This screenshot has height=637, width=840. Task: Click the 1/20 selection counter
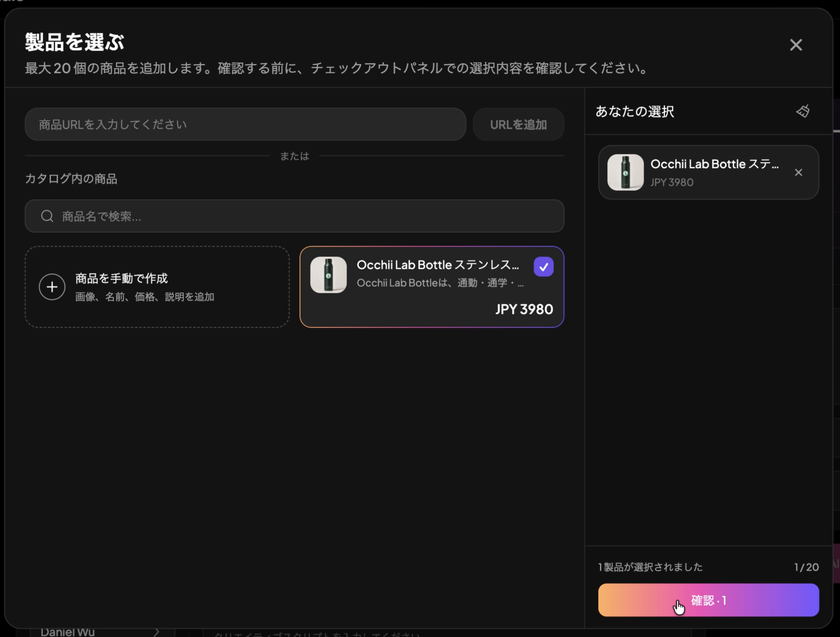coord(806,567)
